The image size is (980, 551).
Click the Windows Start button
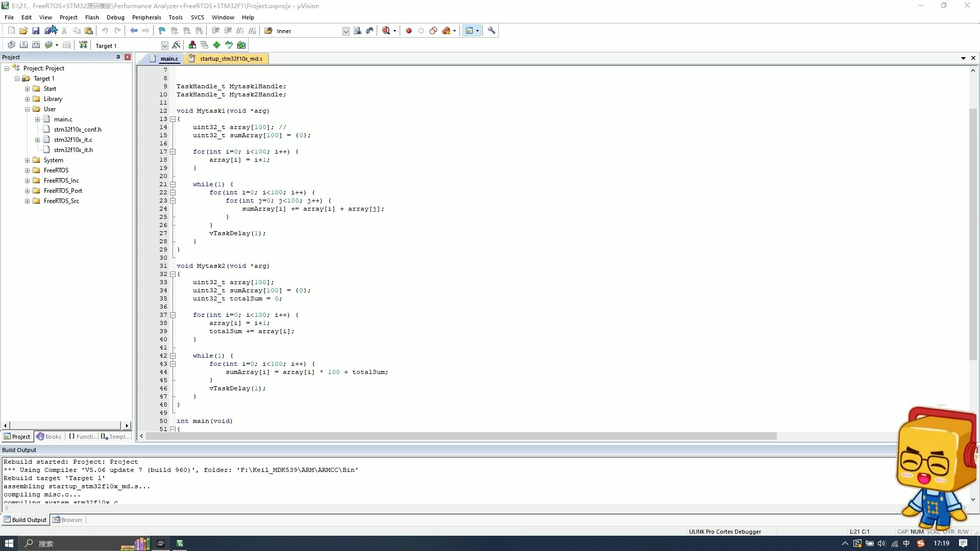coord(9,543)
